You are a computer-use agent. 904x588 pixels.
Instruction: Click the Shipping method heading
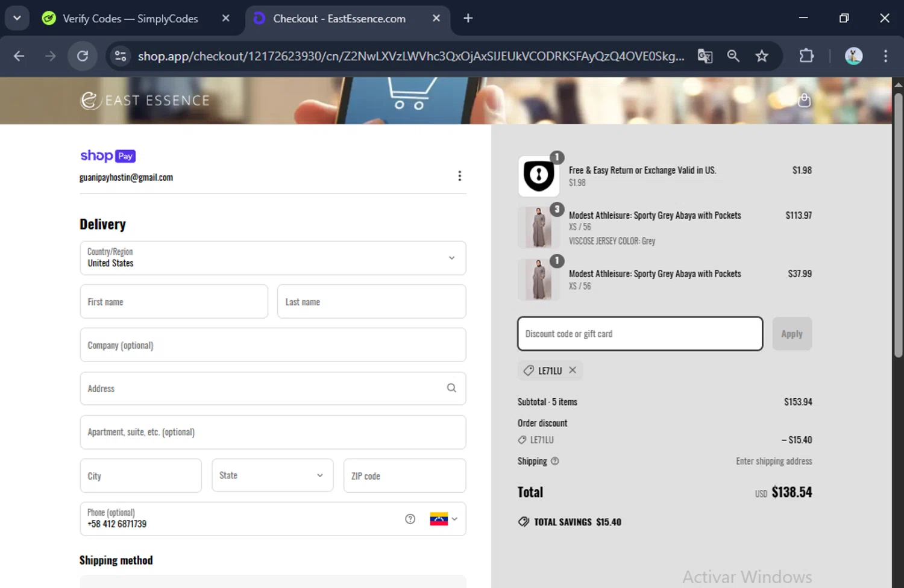coord(116,560)
